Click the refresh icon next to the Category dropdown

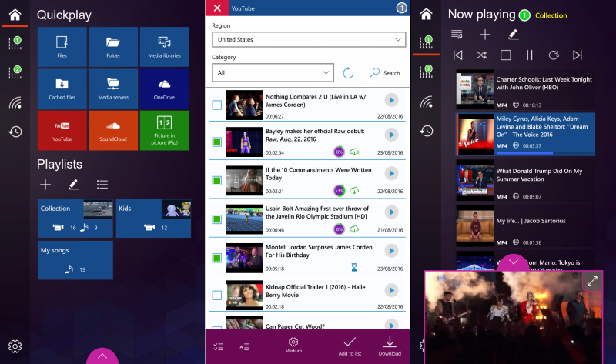(x=348, y=72)
